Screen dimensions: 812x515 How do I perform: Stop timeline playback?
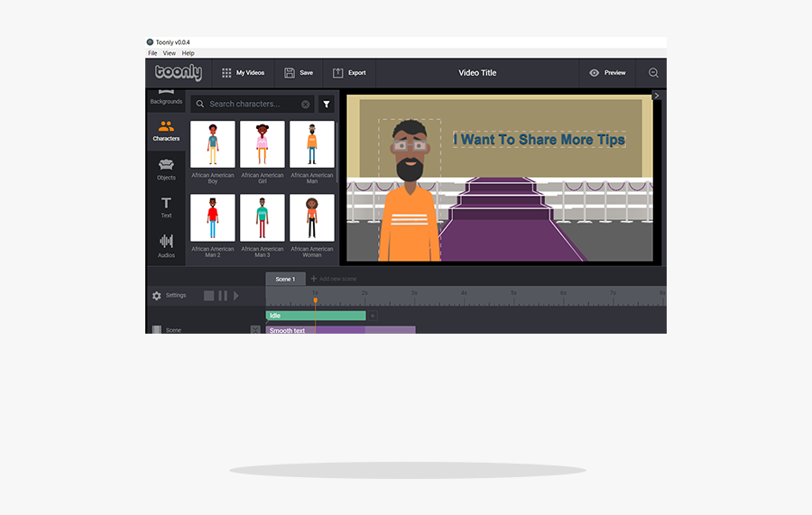(209, 296)
